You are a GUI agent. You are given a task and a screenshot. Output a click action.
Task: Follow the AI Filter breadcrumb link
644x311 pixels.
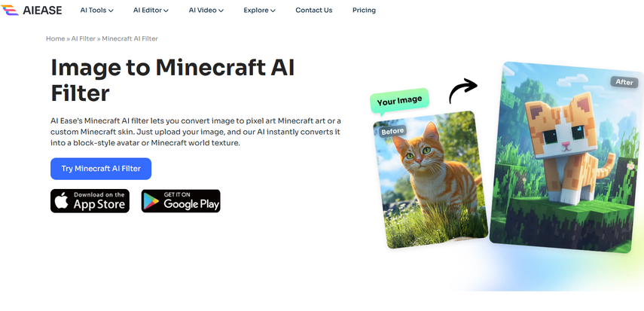[84, 38]
